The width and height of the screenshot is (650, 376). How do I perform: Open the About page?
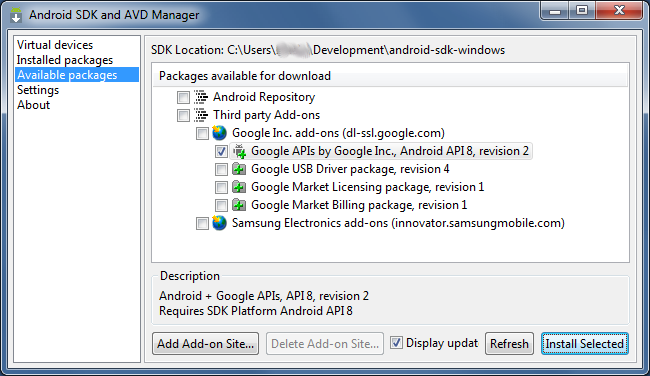click(33, 105)
